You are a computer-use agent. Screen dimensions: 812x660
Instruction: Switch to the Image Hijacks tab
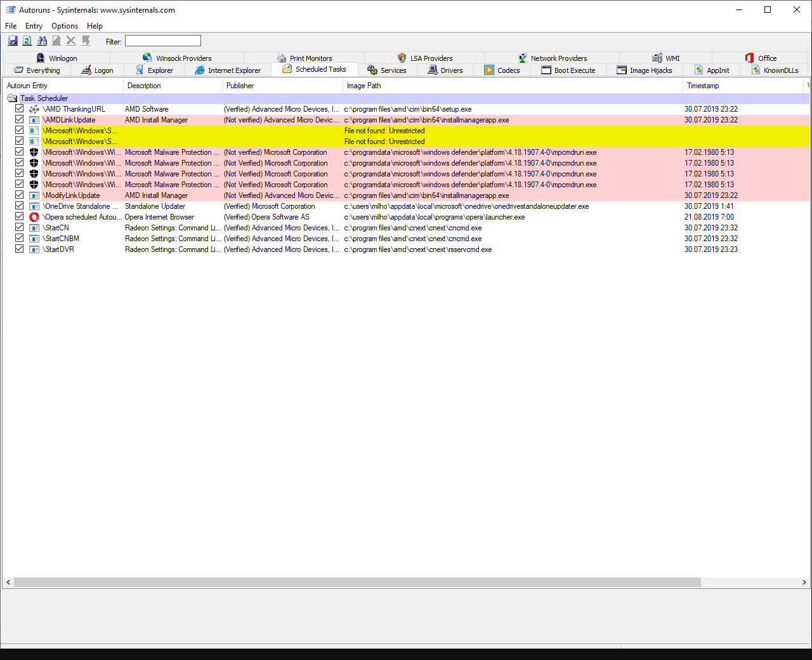coord(645,70)
